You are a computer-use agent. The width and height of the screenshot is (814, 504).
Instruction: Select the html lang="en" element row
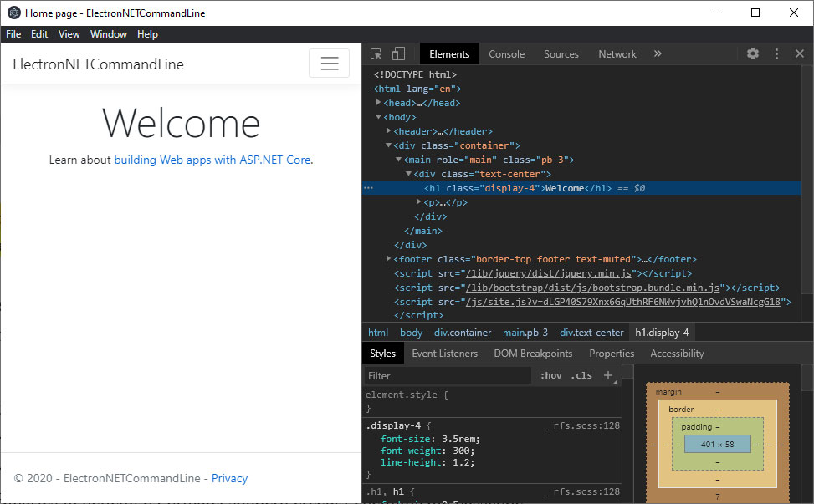[x=417, y=89]
